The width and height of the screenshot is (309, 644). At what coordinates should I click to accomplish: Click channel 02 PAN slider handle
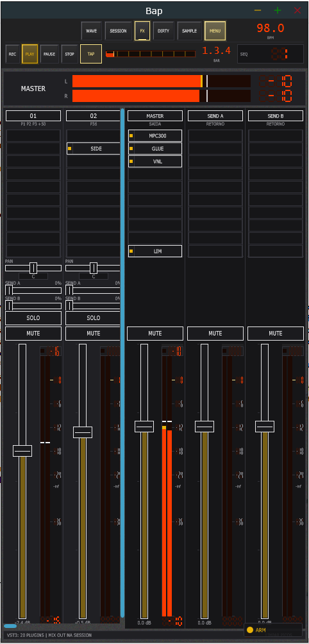[94, 268]
